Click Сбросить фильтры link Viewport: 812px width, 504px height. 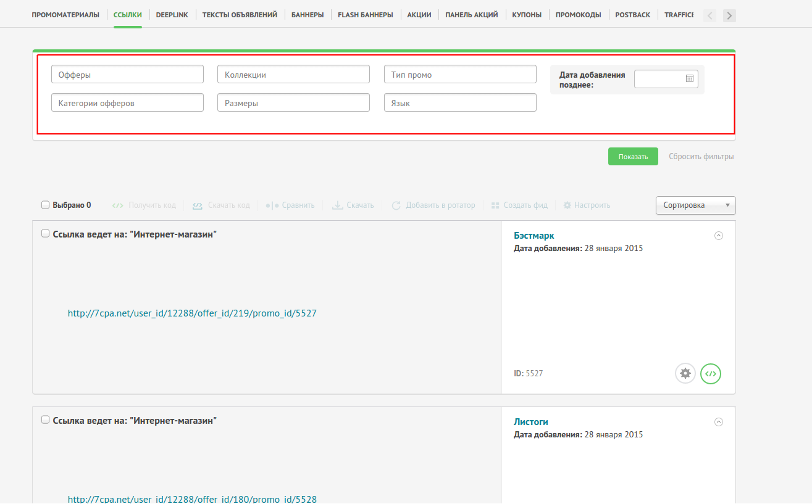coord(701,157)
